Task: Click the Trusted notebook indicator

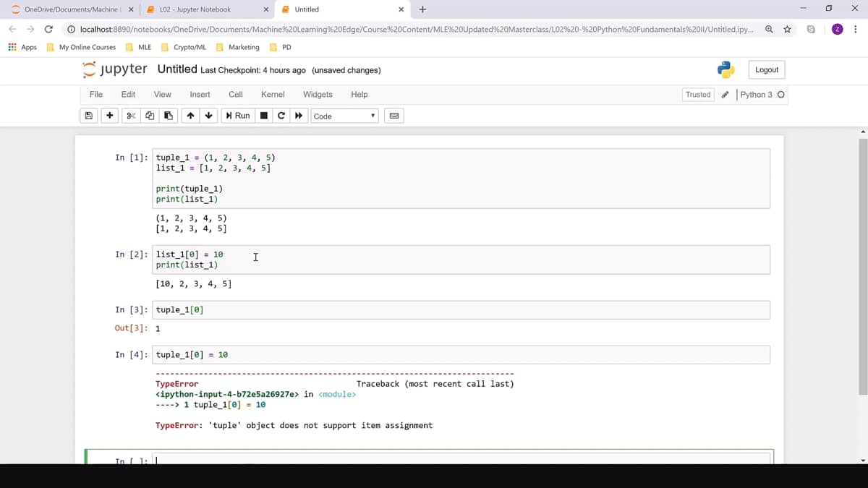Action: (698, 95)
